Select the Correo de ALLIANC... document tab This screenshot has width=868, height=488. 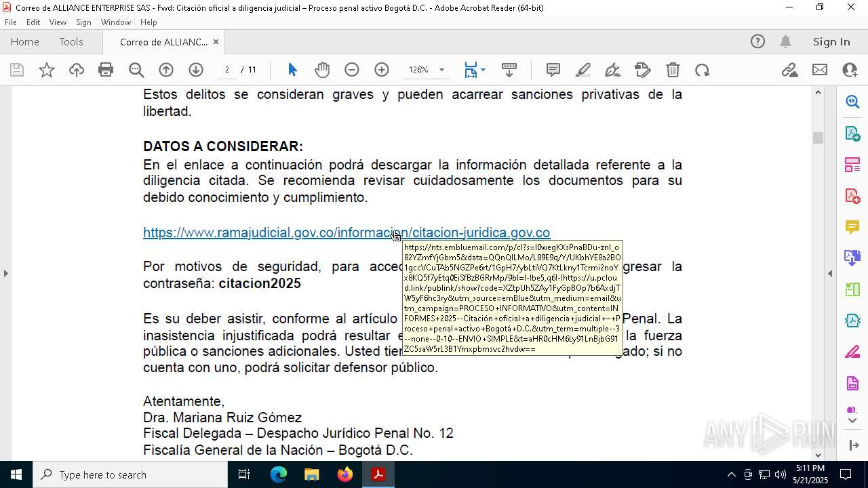163,42
